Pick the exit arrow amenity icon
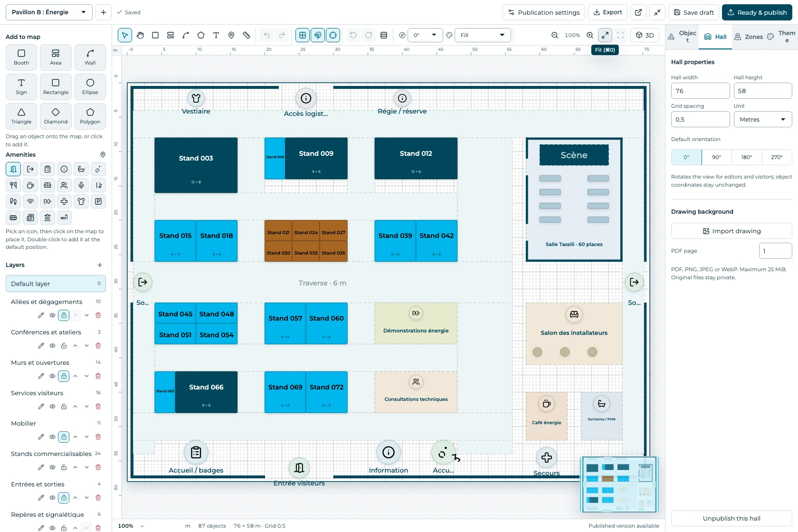 pos(30,169)
